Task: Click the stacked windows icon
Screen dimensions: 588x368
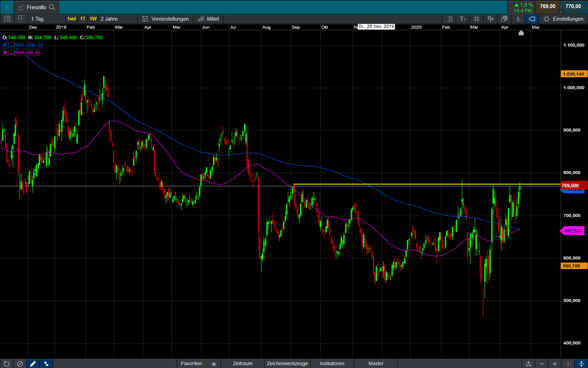Action: tap(504, 19)
